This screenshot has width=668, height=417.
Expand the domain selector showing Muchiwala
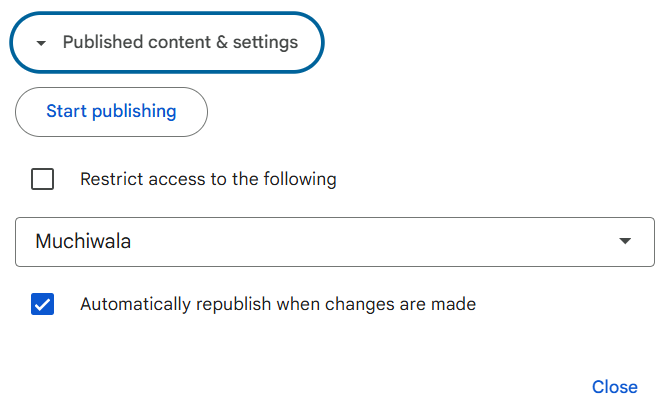(x=334, y=242)
